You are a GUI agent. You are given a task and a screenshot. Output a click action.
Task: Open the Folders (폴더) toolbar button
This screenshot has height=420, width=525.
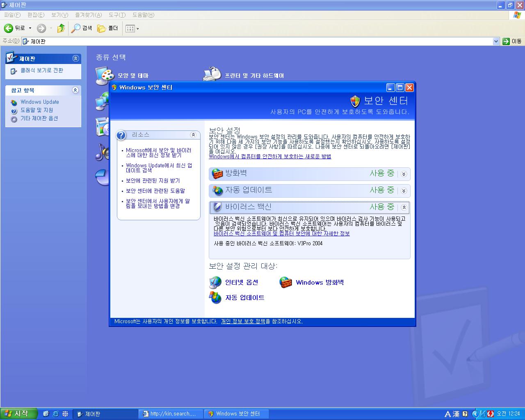click(108, 28)
